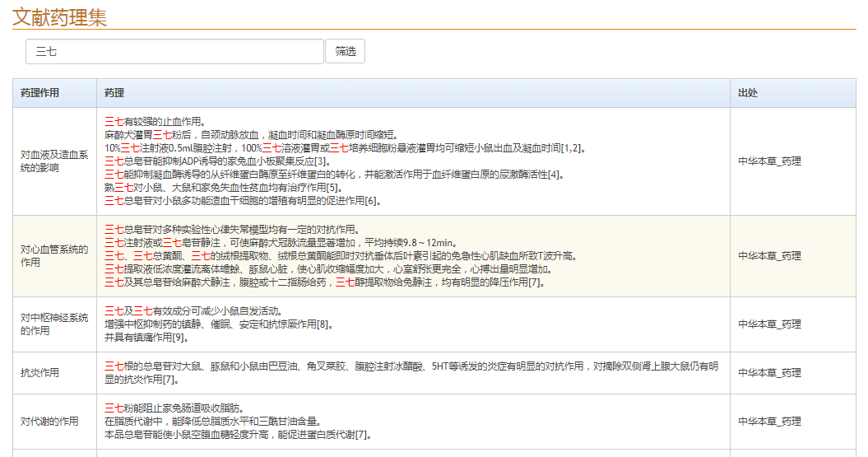Click 中华本草_药理 in the 对血液及造血系统的影响 row
This screenshot has height=457, width=868.
769,161
